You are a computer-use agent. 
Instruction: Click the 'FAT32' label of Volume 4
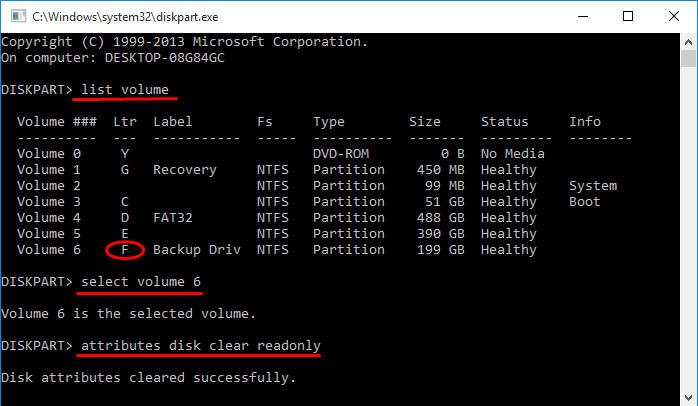173,218
